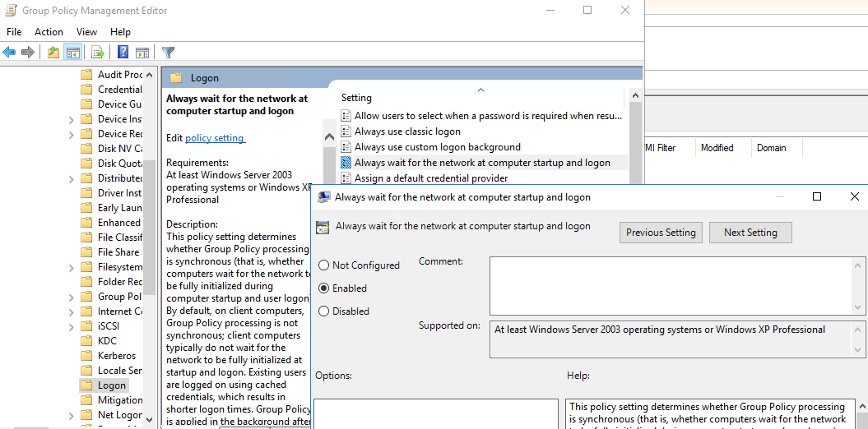Select the Kerberos tree item
868x429 pixels.
tap(117, 356)
